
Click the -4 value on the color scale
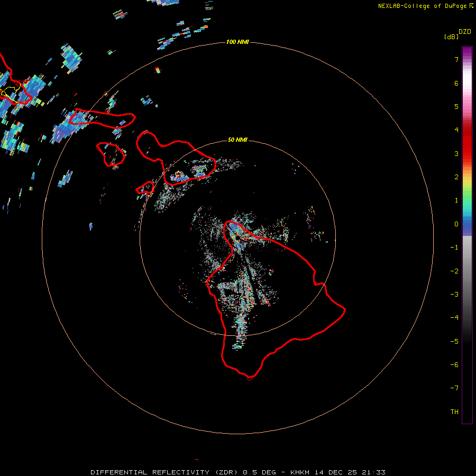click(x=454, y=318)
